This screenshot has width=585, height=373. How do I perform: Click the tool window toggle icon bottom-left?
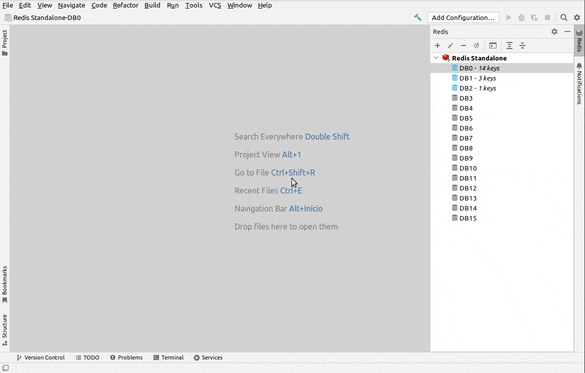point(6,368)
